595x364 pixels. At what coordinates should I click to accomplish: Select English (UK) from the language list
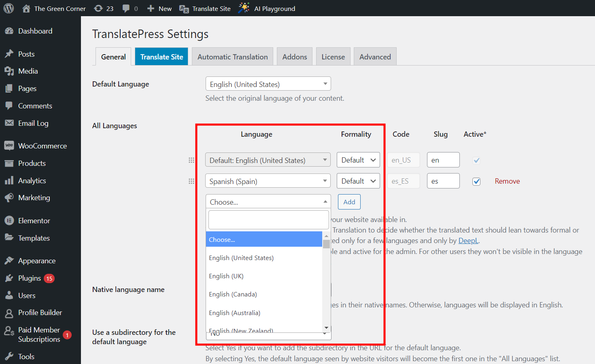[226, 276]
